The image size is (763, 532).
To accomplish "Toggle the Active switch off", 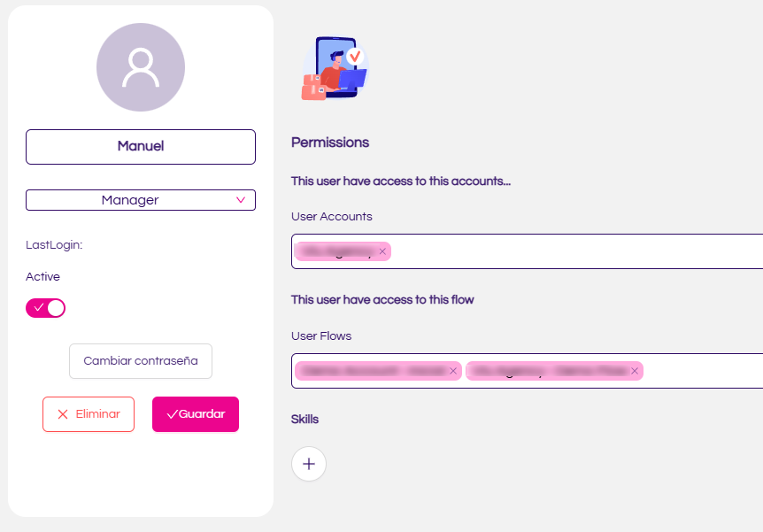I will coord(46,308).
